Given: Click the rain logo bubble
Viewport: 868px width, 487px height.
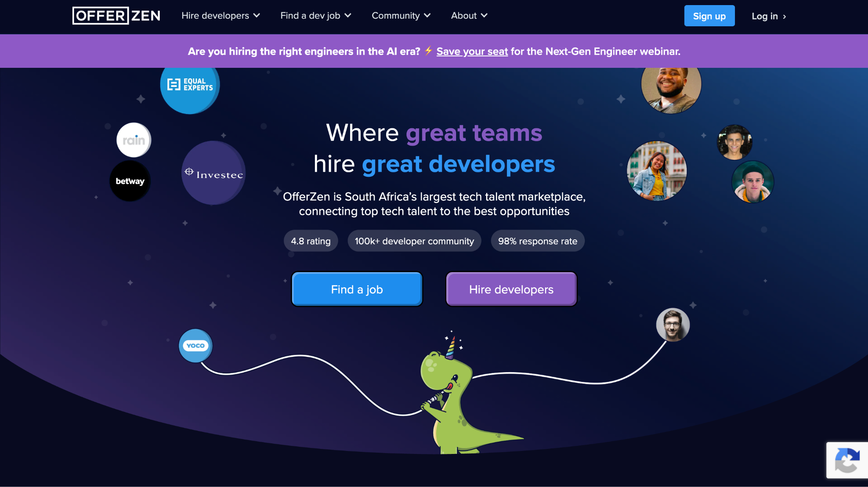Looking at the screenshot, I should point(134,140).
